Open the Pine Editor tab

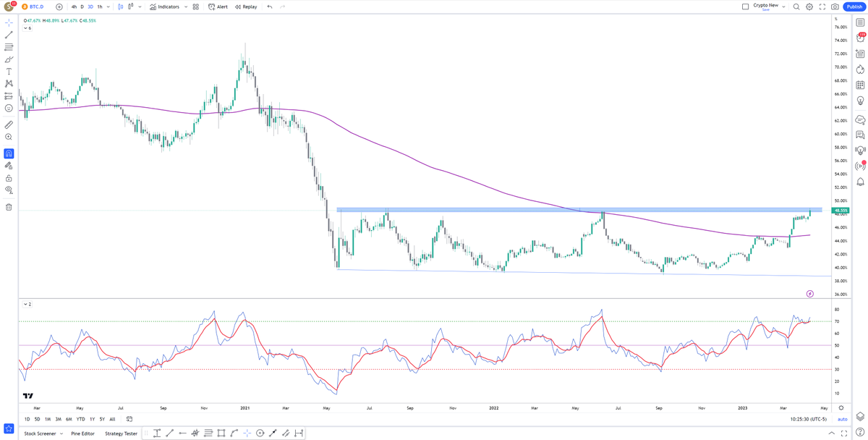click(x=82, y=433)
